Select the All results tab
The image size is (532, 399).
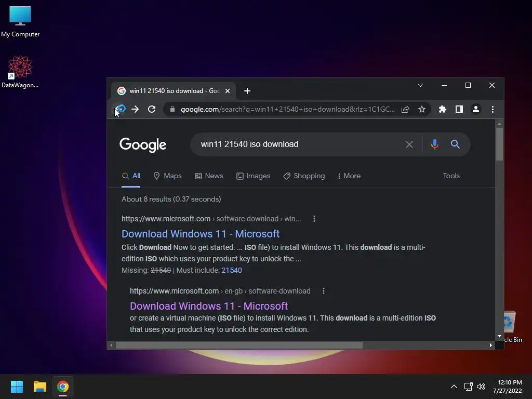coord(131,176)
